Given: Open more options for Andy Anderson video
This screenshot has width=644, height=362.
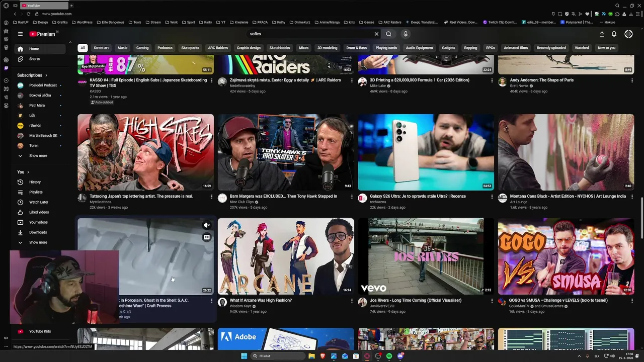Looking at the screenshot, I should pyautogui.click(x=632, y=80).
